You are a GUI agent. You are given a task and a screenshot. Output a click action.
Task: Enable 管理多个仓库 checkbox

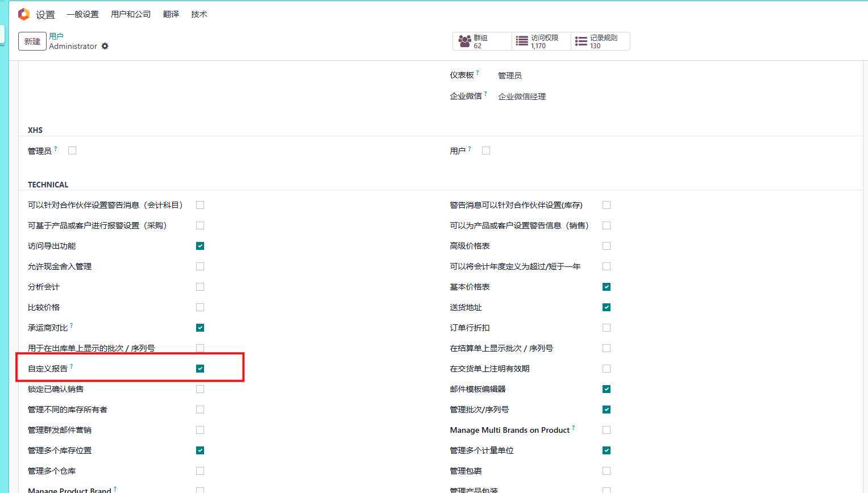[200, 471]
